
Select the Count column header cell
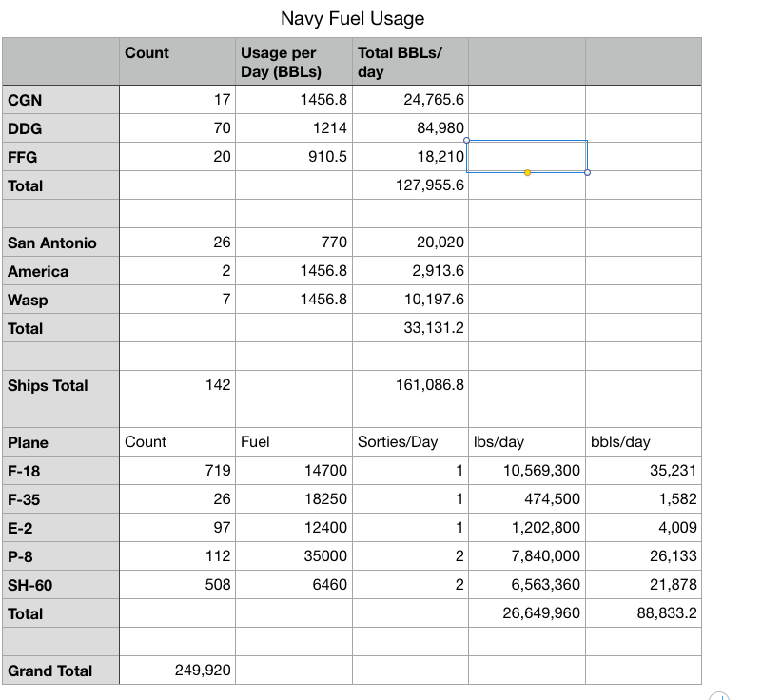(178, 61)
